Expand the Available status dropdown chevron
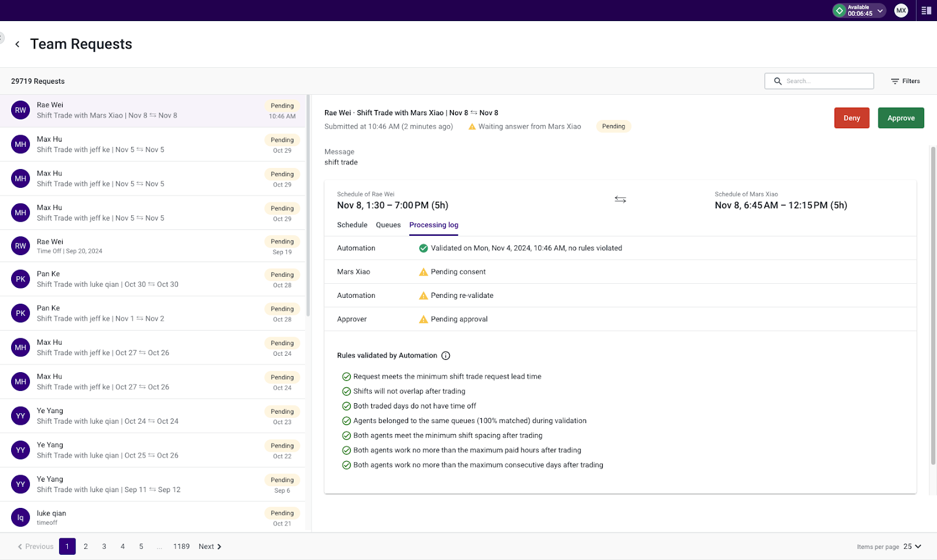Viewport: 937px width, 560px height. click(880, 11)
